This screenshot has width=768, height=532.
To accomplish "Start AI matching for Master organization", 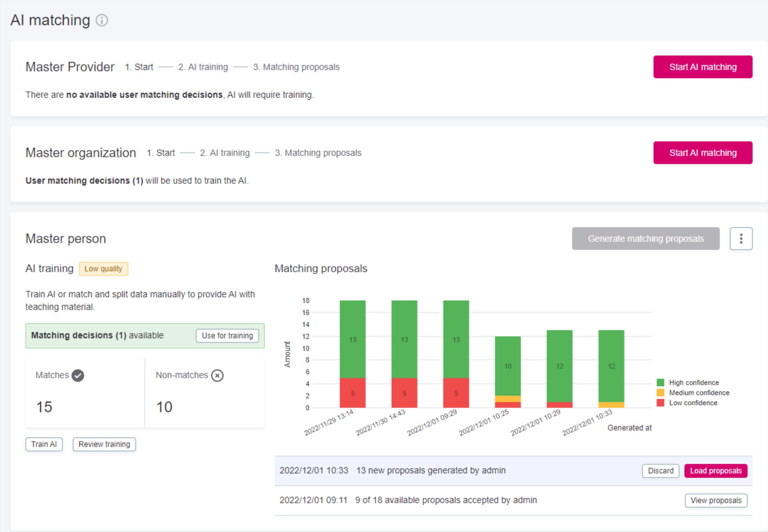I will tap(703, 153).
